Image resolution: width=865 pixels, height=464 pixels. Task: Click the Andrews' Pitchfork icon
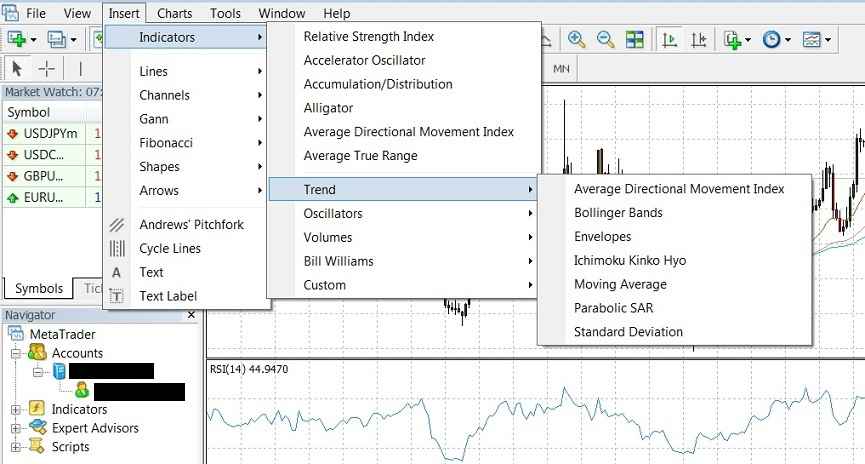[x=117, y=225]
